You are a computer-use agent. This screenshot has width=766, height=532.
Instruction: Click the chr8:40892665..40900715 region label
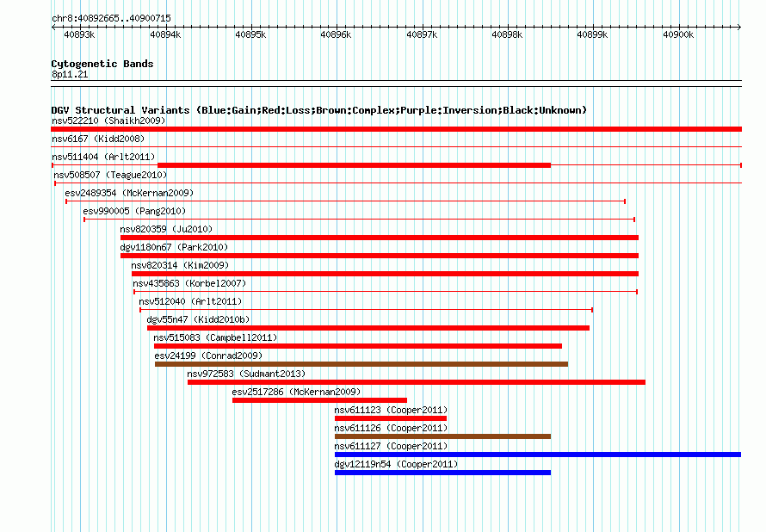[x=111, y=19]
